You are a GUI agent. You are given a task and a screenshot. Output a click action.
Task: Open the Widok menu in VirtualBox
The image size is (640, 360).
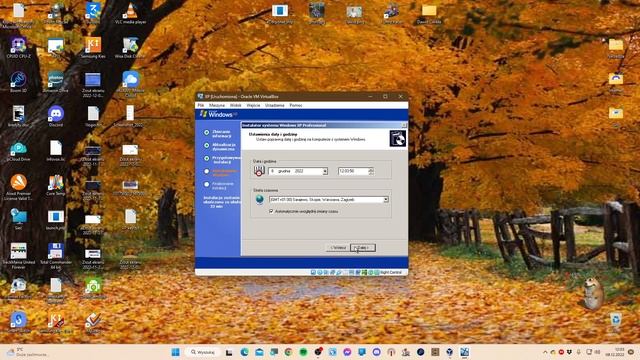[x=236, y=105]
